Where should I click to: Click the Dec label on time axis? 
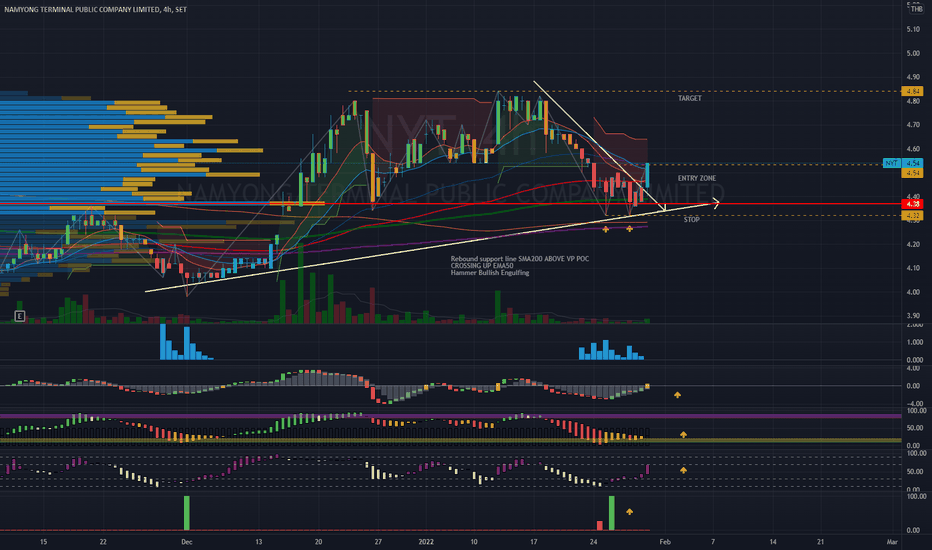pos(187,542)
